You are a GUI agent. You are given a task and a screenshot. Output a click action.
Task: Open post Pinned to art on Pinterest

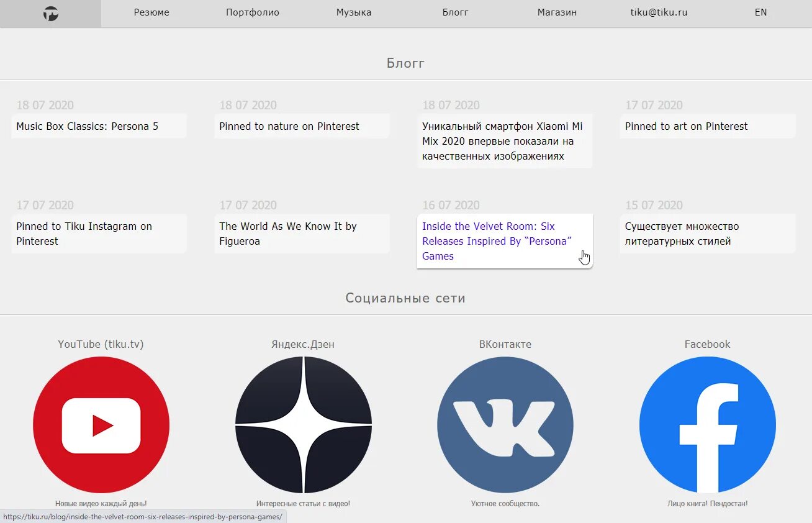tap(708, 126)
